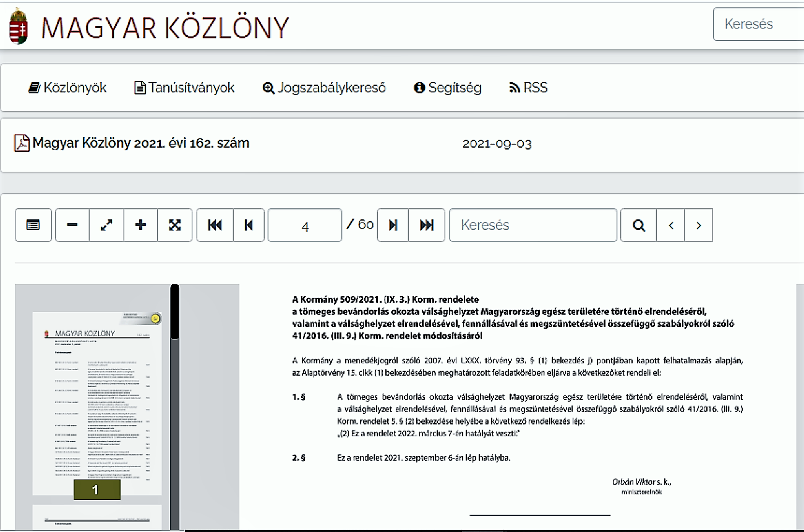This screenshot has height=532, width=804.
Task: Open the Tanúsítványok menu item
Action: 184,88
